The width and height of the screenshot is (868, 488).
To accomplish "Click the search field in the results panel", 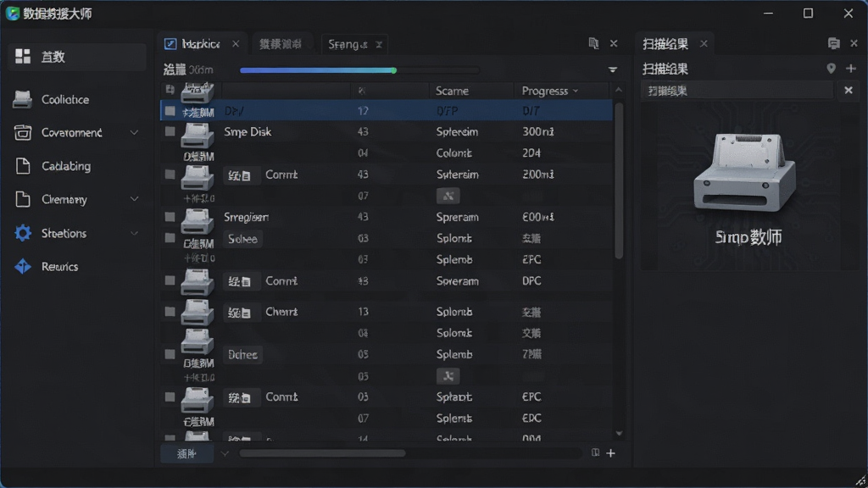I will click(737, 90).
